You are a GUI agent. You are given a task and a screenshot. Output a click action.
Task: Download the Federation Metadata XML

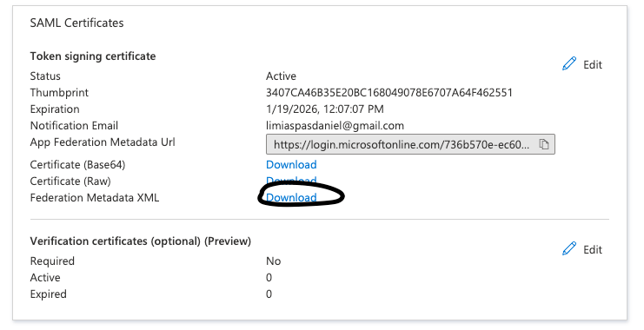(x=291, y=197)
